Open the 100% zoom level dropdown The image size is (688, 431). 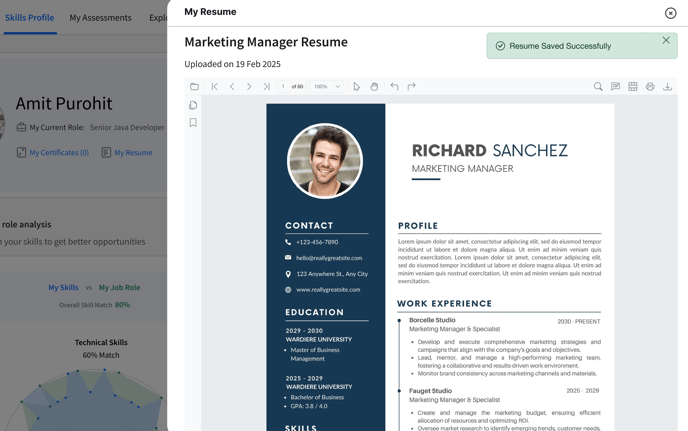tap(326, 86)
